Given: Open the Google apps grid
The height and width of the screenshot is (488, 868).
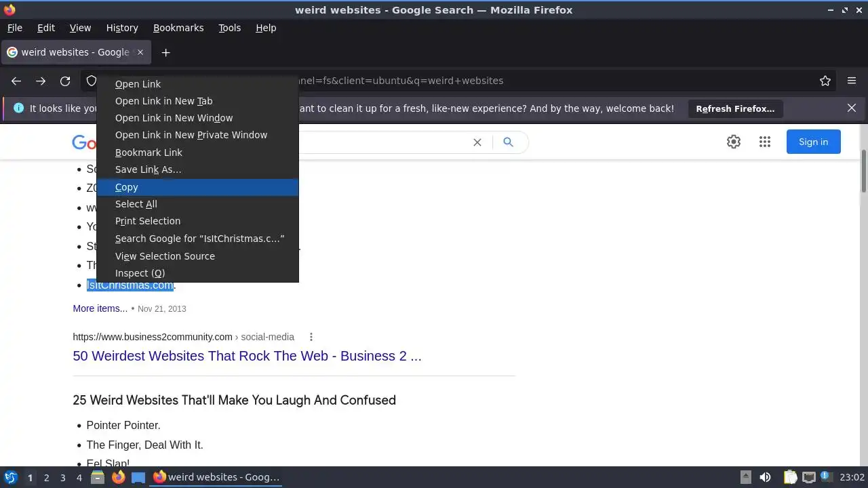Looking at the screenshot, I should [765, 142].
